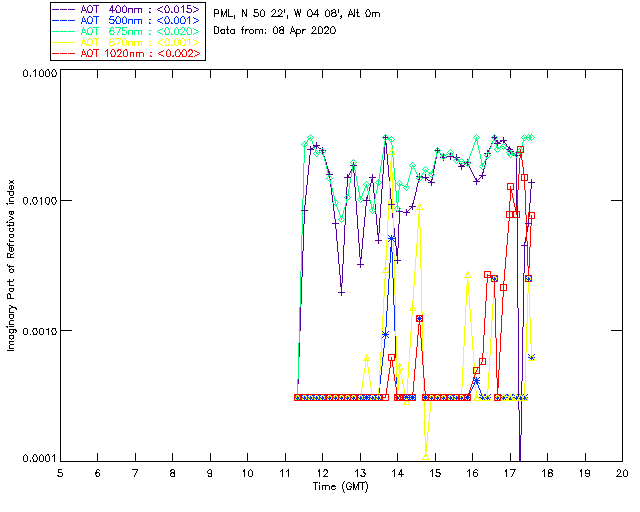Screen dimensions: 640x512
Task: Click the AOT 870nm legend entry
Action: pos(127,42)
